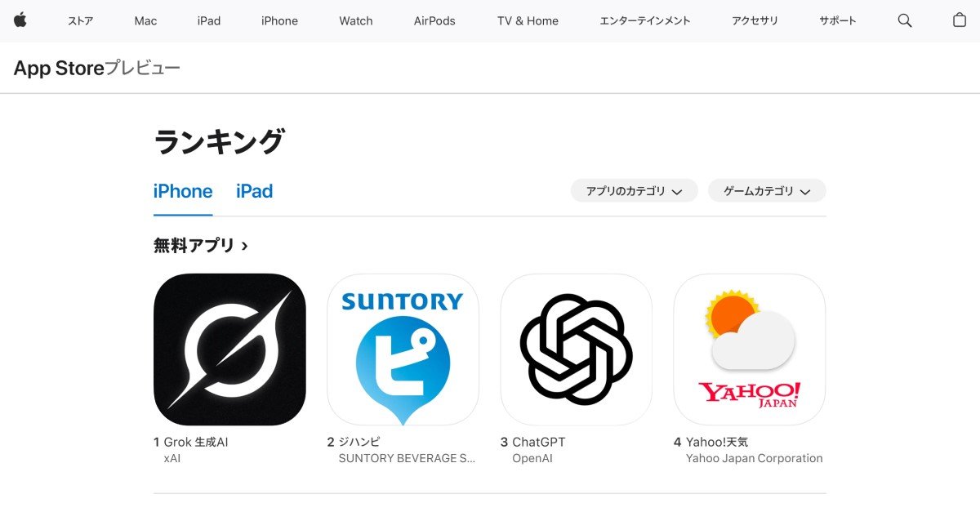
Task: Open the Mac menu item
Action: 145,21
